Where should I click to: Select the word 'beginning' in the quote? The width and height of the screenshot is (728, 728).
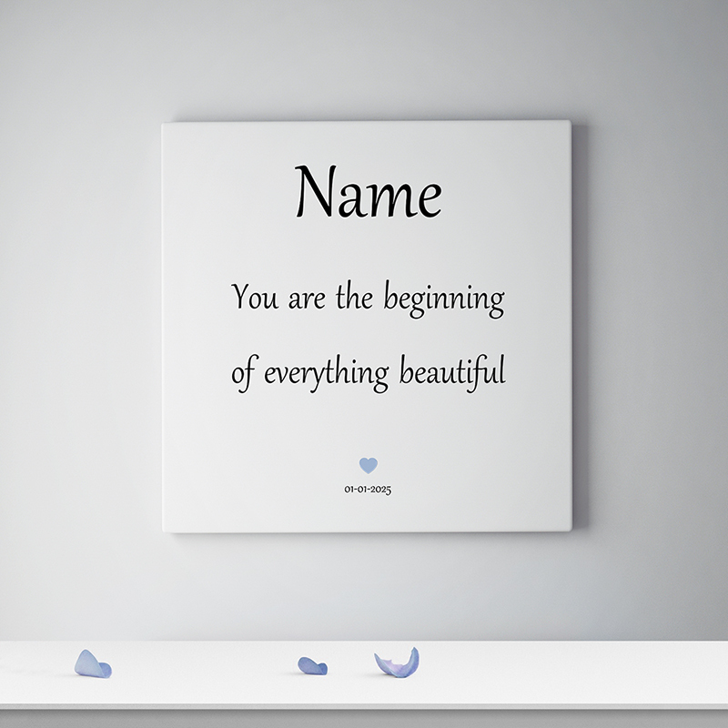(x=443, y=300)
